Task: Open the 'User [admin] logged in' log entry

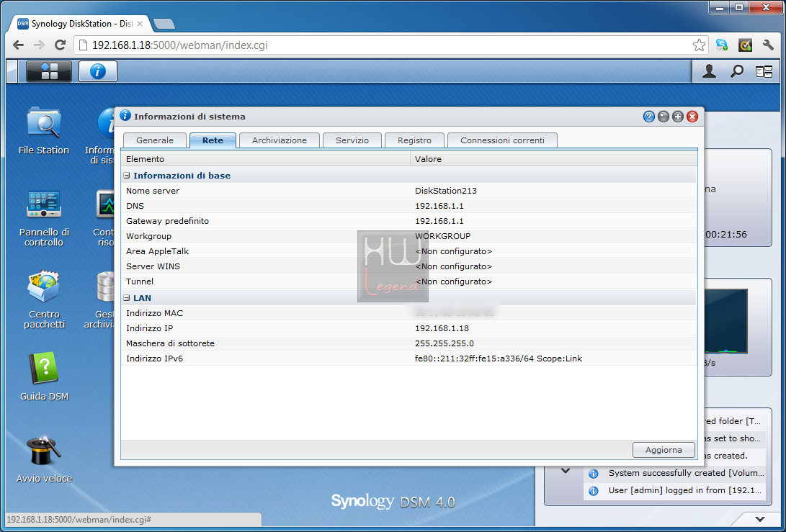Action: pyautogui.click(x=676, y=490)
